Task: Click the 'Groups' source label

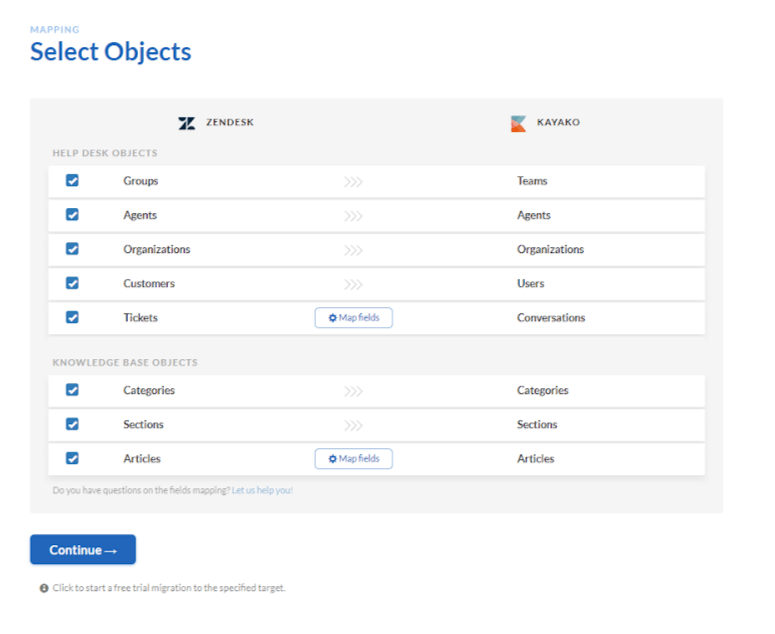Action: 141,181
